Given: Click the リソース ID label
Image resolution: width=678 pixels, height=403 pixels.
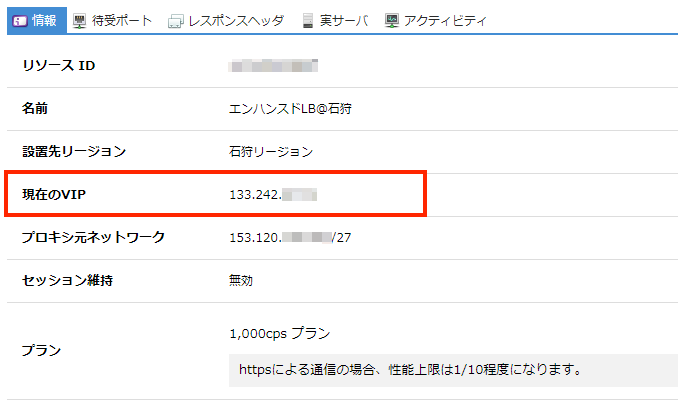Looking at the screenshot, I should [58, 66].
